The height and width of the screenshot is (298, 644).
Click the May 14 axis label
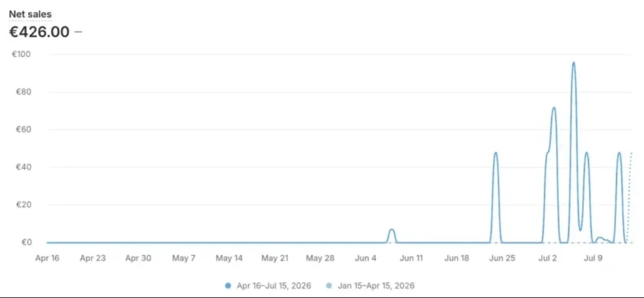(x=229, y=259)
